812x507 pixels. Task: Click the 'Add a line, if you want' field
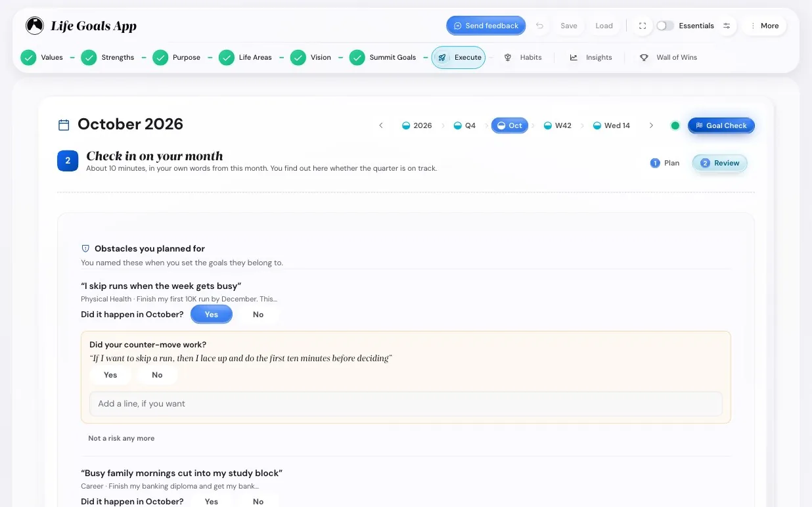point(406,404)
